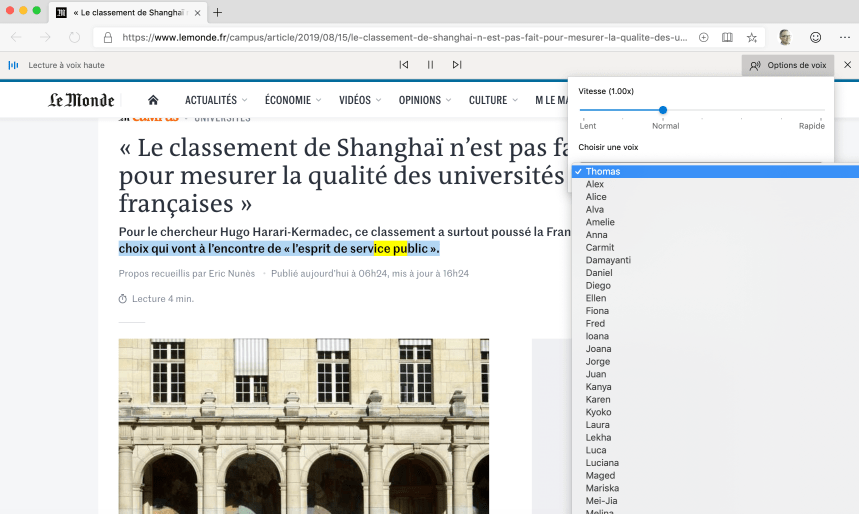
Task: Select the Alice voice
Action: tap(715, 197)
